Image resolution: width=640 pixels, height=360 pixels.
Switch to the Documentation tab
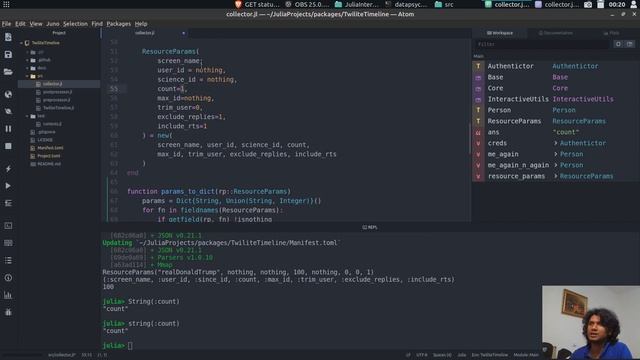[556, 33]
